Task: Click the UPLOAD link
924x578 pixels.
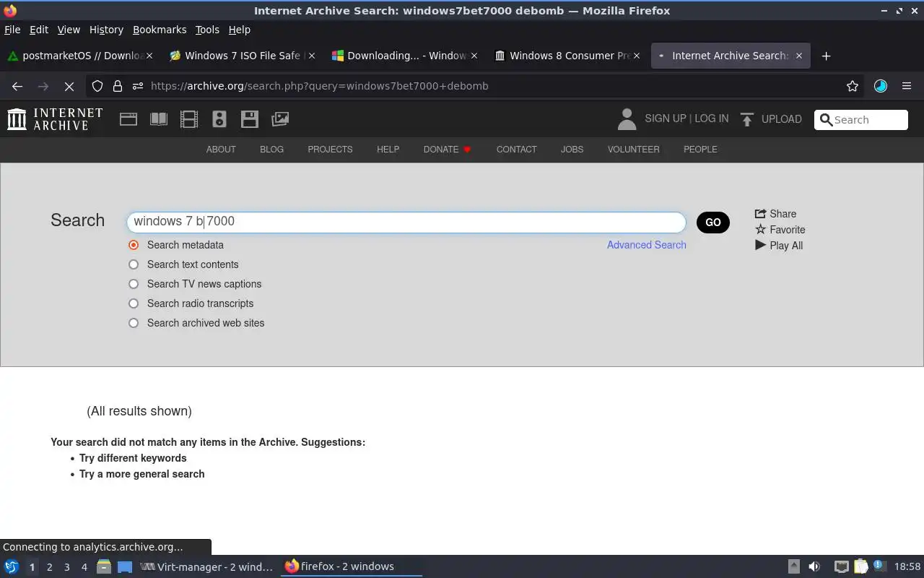Action: click(x=782, y=119)
